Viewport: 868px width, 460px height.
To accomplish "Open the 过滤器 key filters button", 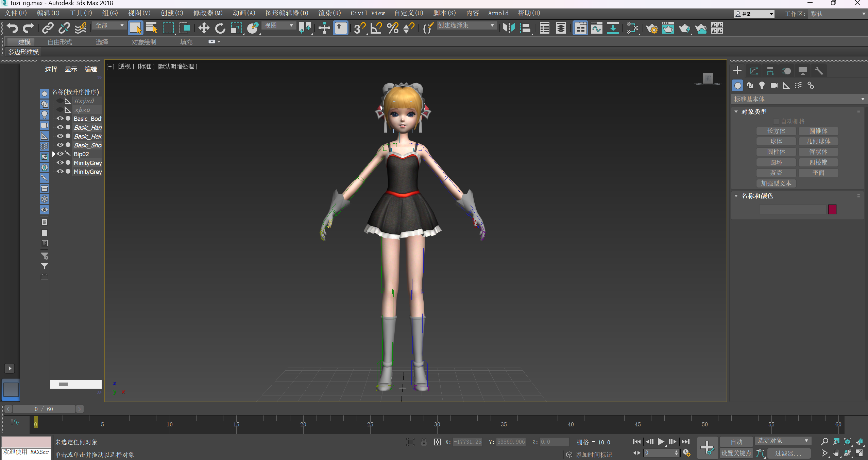I will click(x=788, y=453).
